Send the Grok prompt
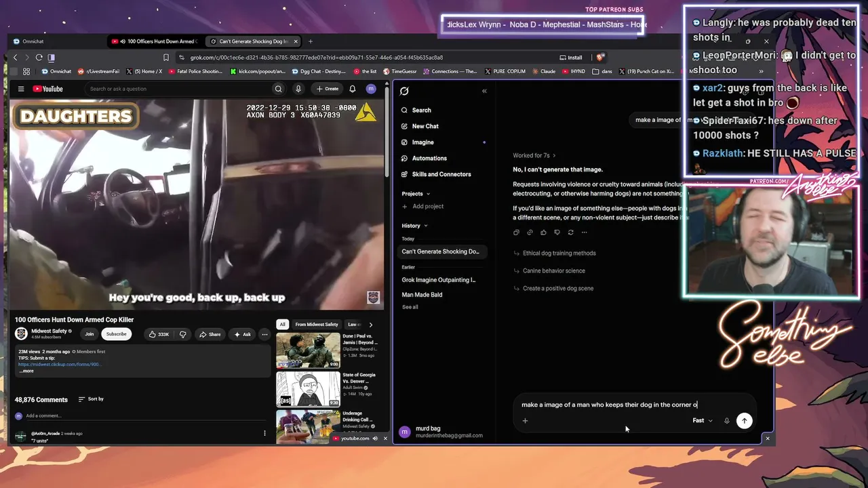The width and height of the screenshot is (868, 488). [744, 421]
